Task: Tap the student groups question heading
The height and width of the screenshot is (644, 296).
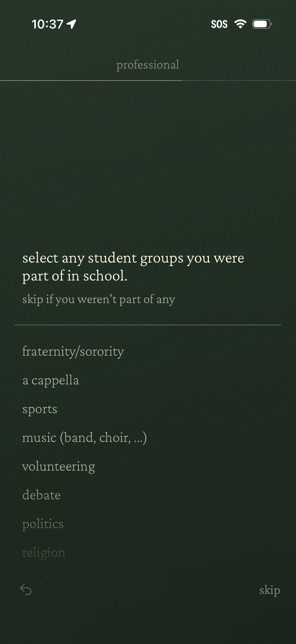Action: tap(133, 267)
